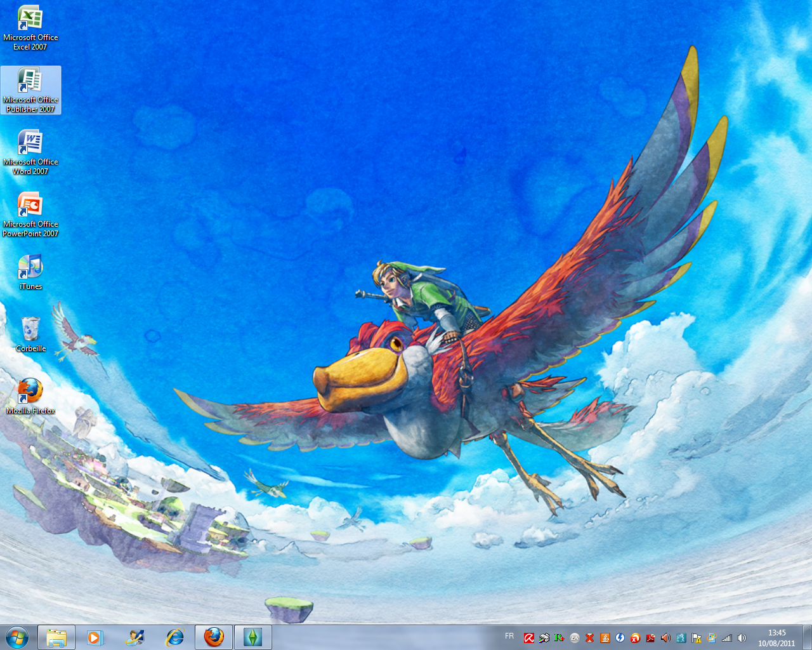
Task: Click the green R tray icon
Action: (559, 638)
